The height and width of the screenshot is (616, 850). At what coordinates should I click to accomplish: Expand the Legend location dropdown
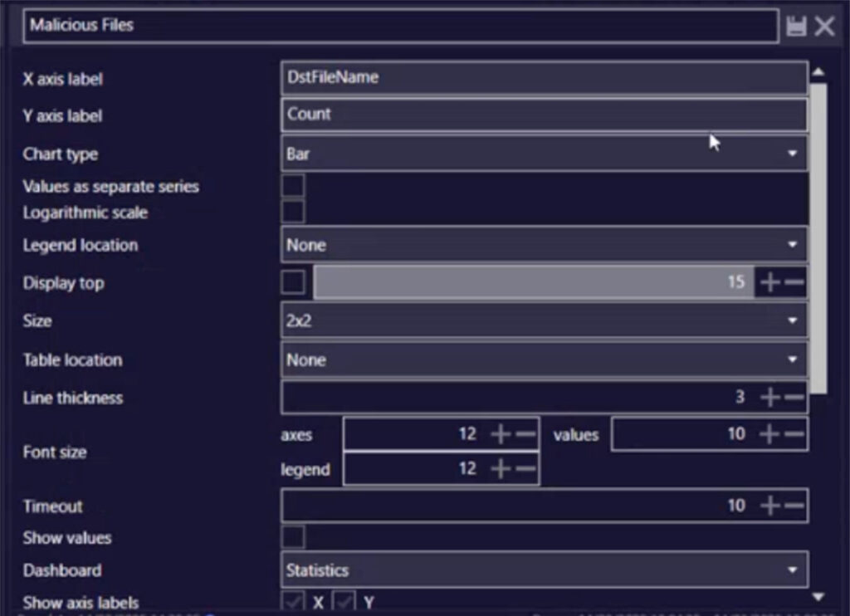pyautogui.click(x=545, y=245)
